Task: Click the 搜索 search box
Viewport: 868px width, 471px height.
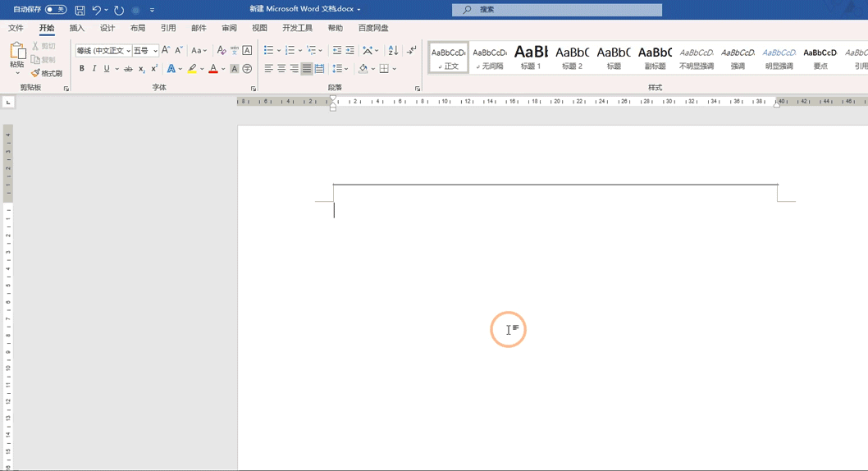Action: pos(558,10)
